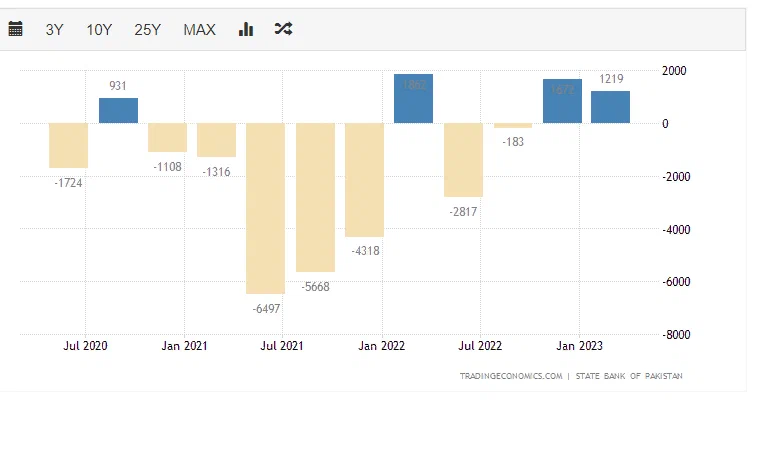
Task: Select the 3Y time range
Action: tap(55, 30)
